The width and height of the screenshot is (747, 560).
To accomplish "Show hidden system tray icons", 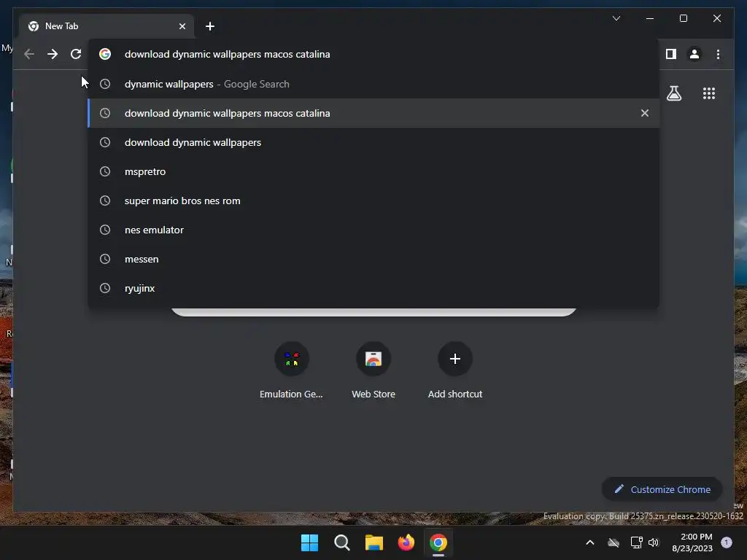I will (589, 542).
